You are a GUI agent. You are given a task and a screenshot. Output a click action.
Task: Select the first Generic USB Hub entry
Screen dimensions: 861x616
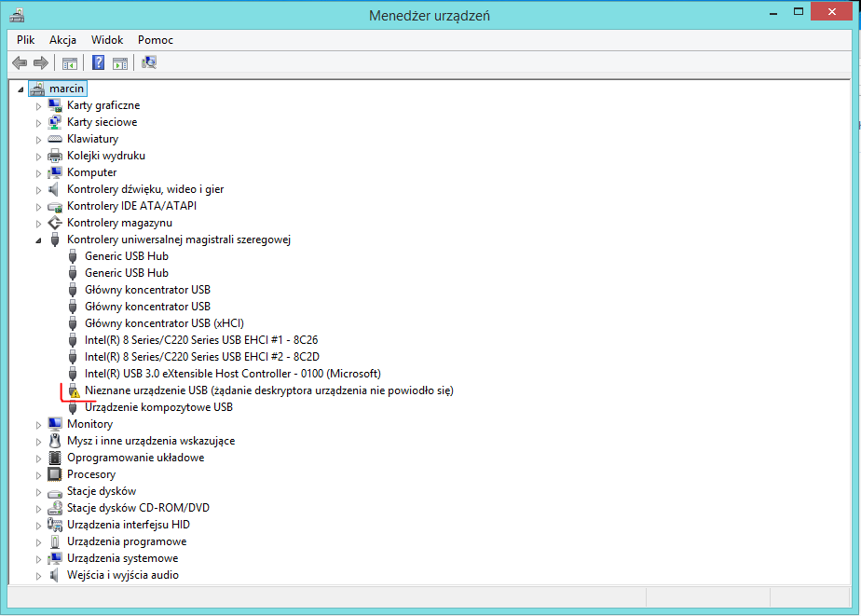click(127, 256)
